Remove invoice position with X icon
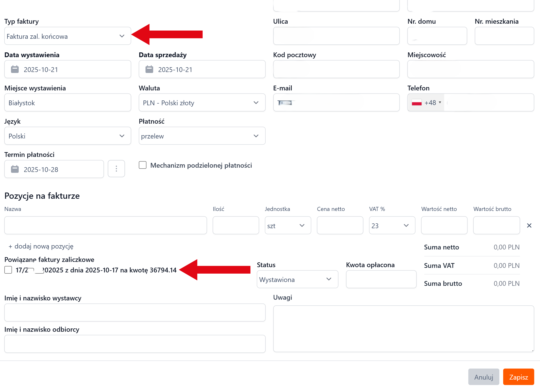Viewport: 540px width, 392px height. [529, 226]
